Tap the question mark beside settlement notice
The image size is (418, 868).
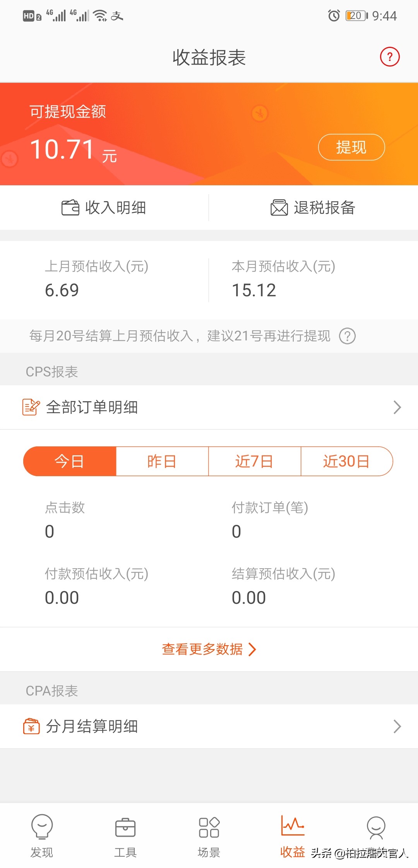348,336
